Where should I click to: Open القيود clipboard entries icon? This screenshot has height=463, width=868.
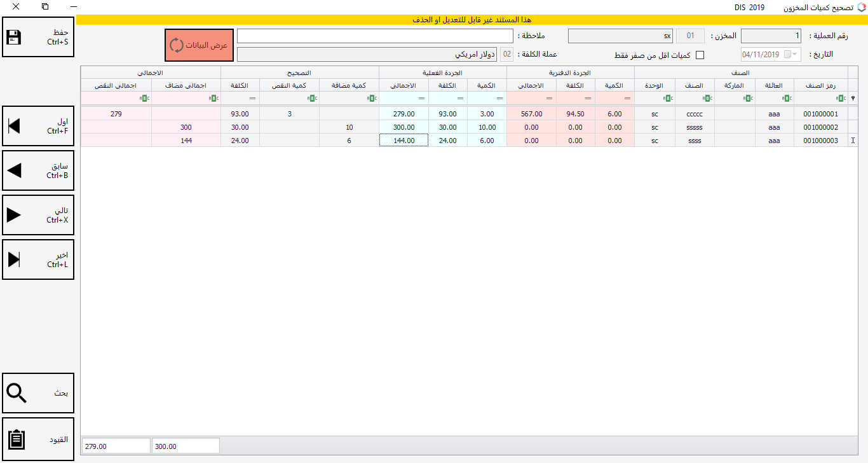tap(15, 439)
